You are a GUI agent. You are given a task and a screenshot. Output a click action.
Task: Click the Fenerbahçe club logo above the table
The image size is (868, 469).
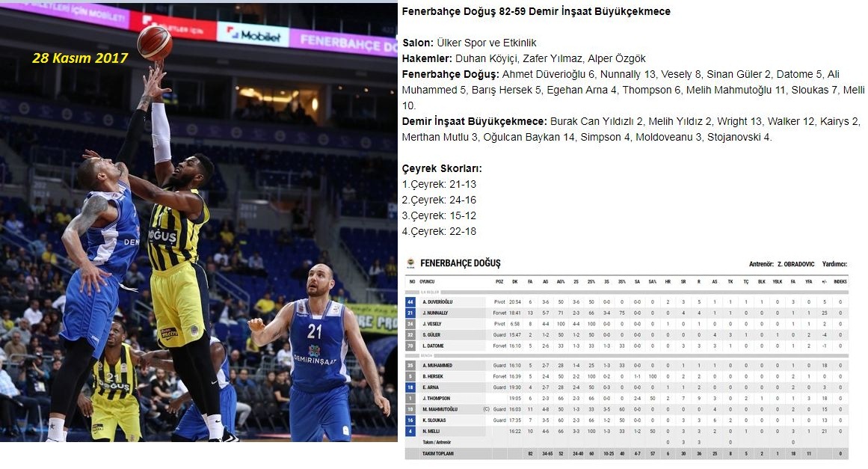point(410,263)
